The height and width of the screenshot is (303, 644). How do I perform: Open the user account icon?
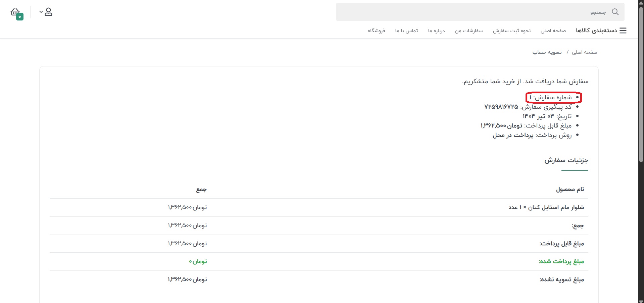pos(48,12)
